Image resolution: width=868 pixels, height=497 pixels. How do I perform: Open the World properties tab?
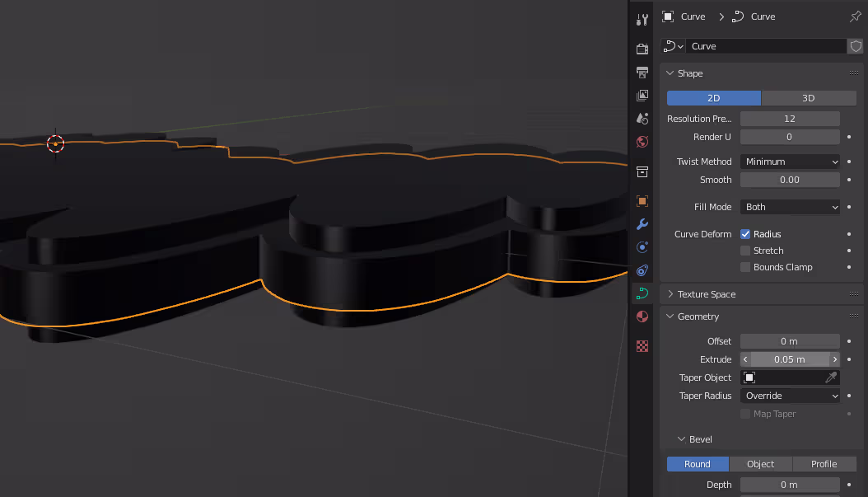642,142
